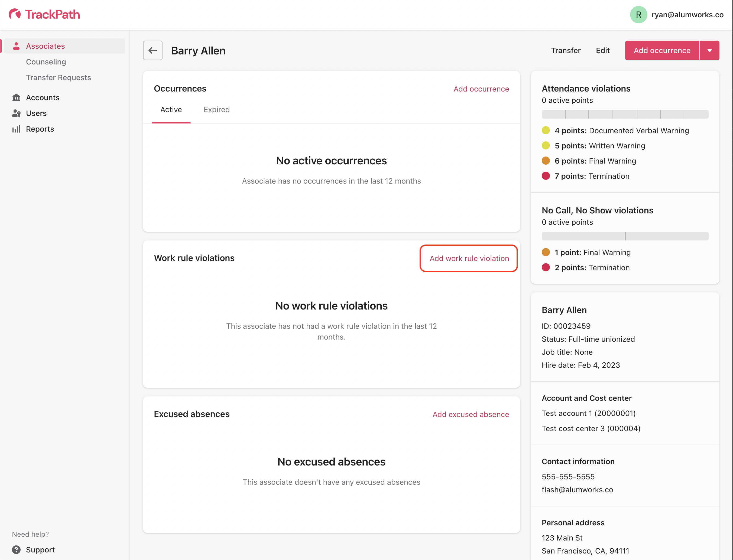Viewport: 733px width, 560px height.
Task: Click Add work rule violation link
Action: pos(469,258)
